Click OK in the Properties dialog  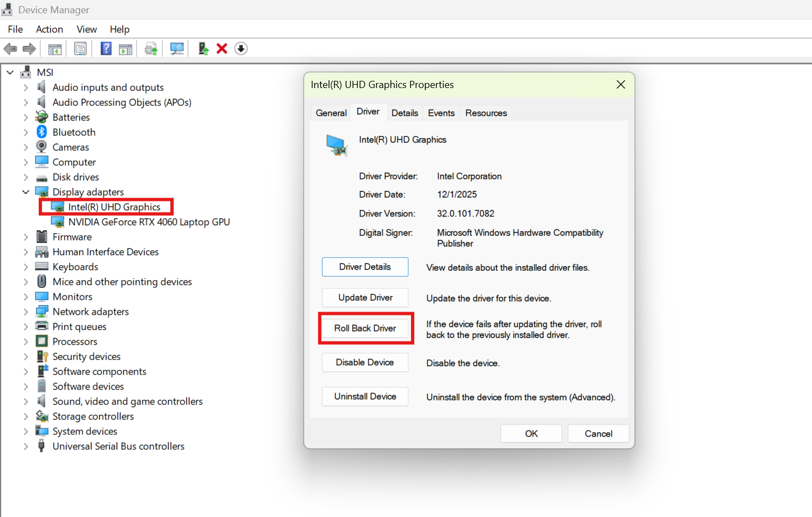pos(531,433)
